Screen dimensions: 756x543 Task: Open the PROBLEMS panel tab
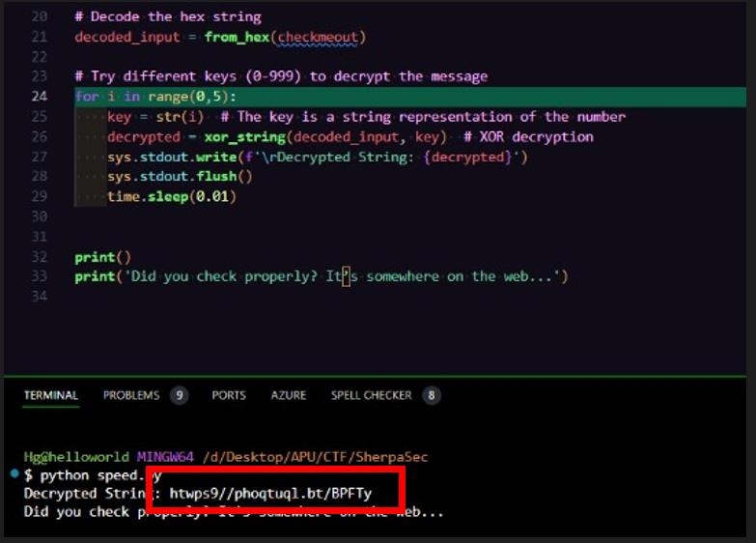point(131,395)
